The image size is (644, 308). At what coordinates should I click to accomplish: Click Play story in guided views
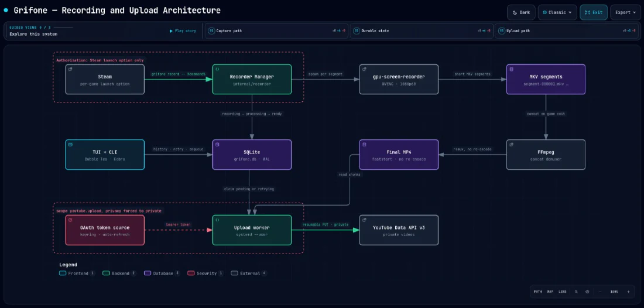point(183,31)
